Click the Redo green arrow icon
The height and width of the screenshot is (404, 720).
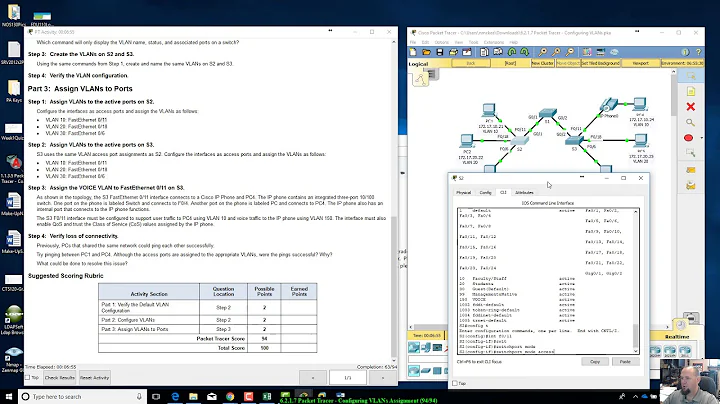pos(525,52)
